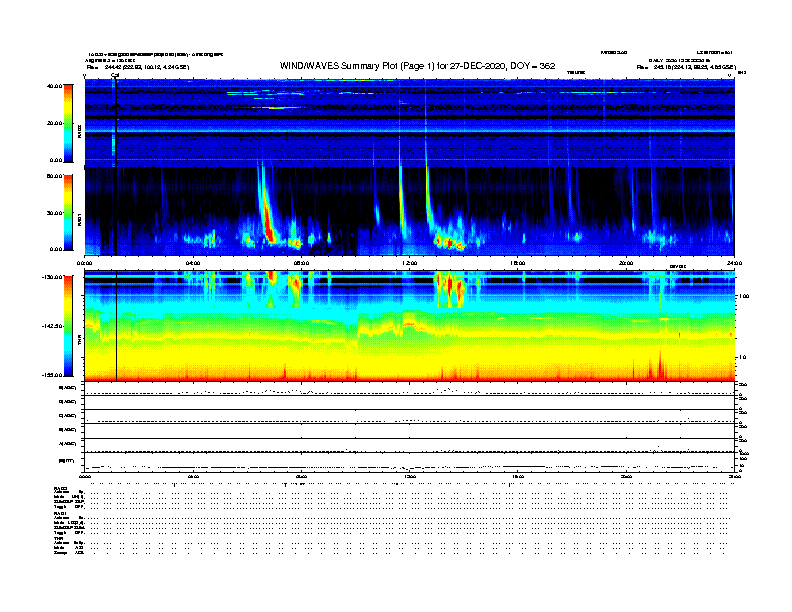This screenshot has width=792, height=612.
Task: Click the -142.50 label on TNR scale
Action: 53,326
